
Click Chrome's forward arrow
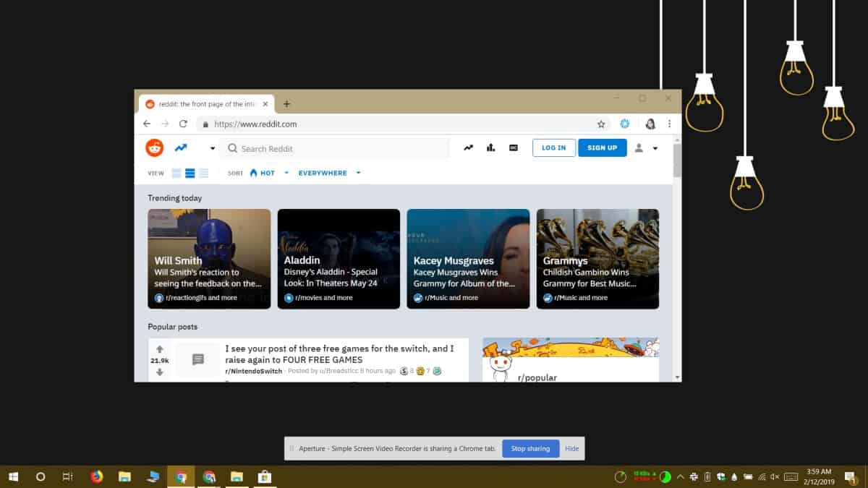tap(165, 124)
